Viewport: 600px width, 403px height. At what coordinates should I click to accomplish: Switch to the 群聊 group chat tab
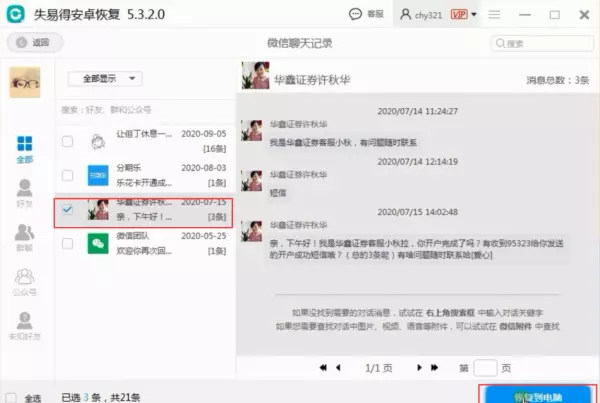(24, 237)
